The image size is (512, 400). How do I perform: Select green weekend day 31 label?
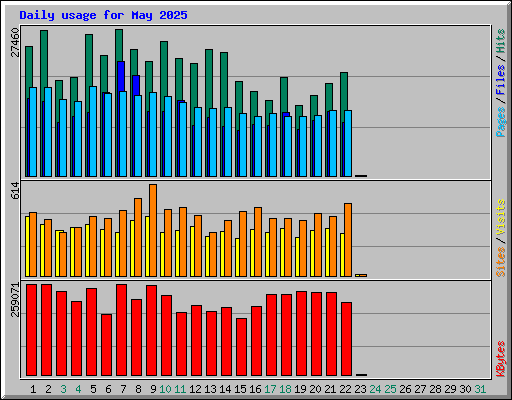[x=480, y=389]
